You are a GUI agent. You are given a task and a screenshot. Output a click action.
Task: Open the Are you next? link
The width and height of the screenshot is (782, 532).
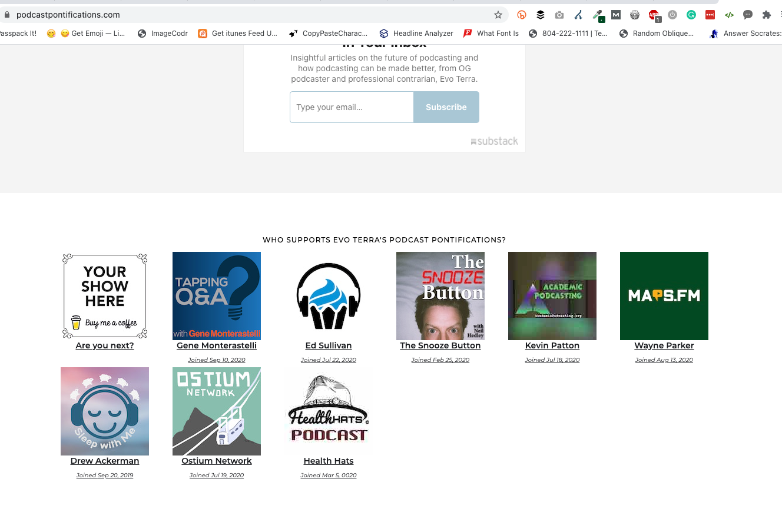(105, 345)
